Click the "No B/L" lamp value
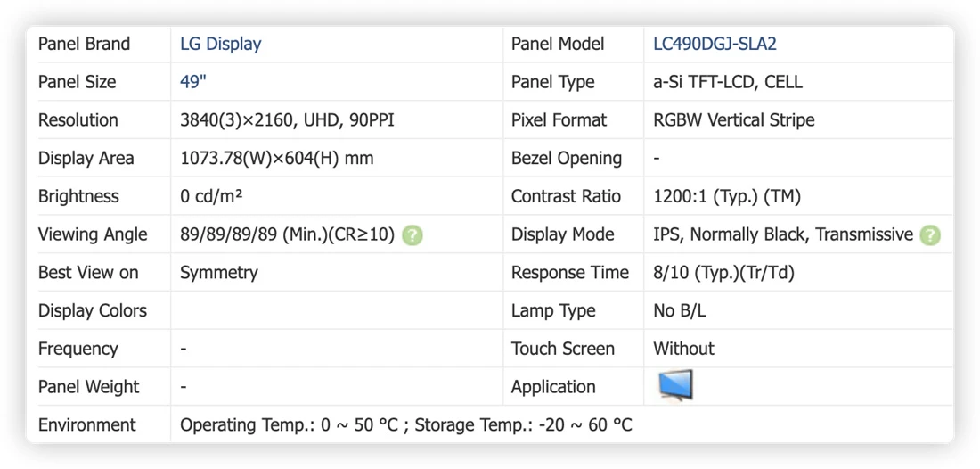The image size is (980, 469). coord(680,311)
